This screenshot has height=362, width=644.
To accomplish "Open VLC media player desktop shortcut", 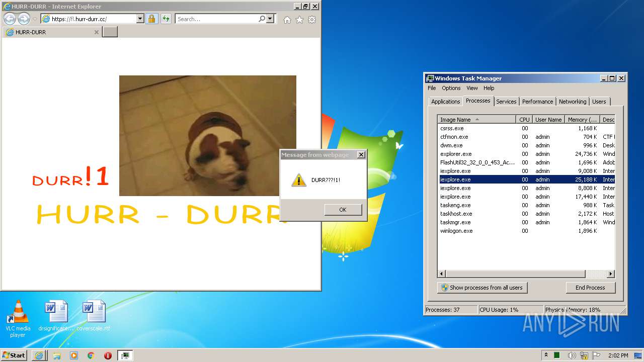I will pyautogui.click(x=18, y=319).
